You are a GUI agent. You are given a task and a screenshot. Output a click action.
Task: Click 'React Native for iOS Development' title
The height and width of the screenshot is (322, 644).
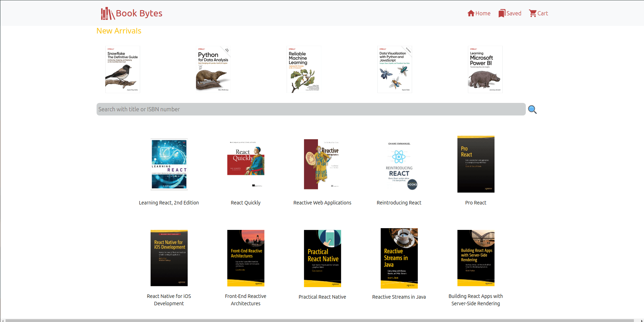pos(169,300)
